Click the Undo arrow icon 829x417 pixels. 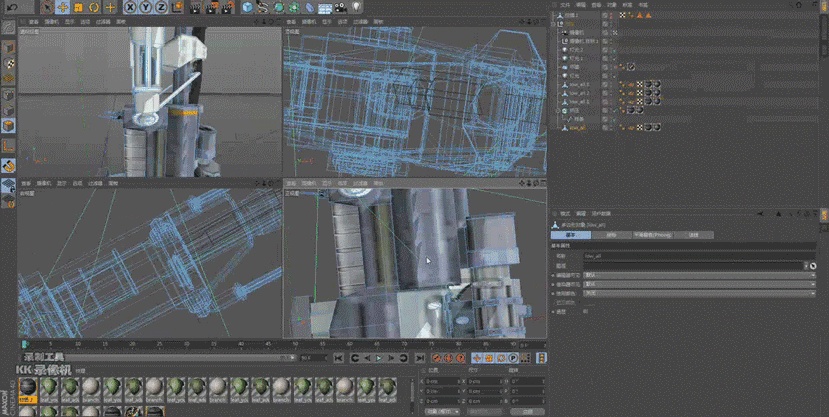click(x=13, y=7)
